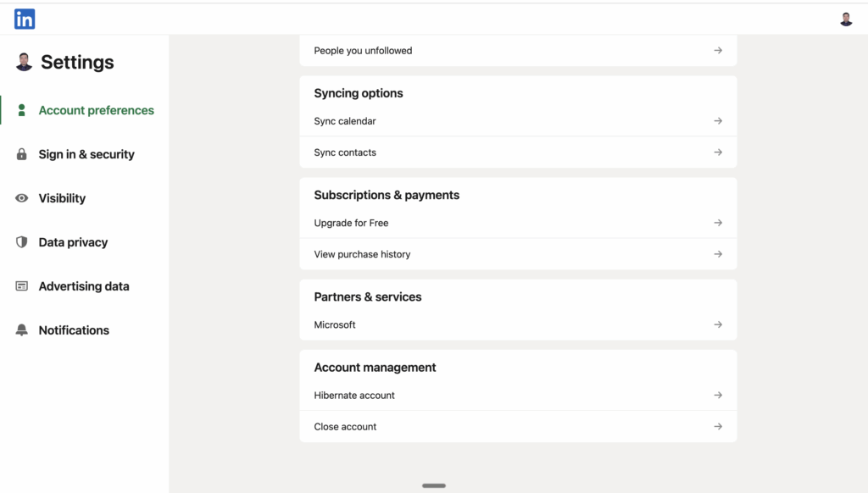The height and width of the screenshot is (493, 868).
Task: Click the eye icon for Visibility
Action: point(22,198)
